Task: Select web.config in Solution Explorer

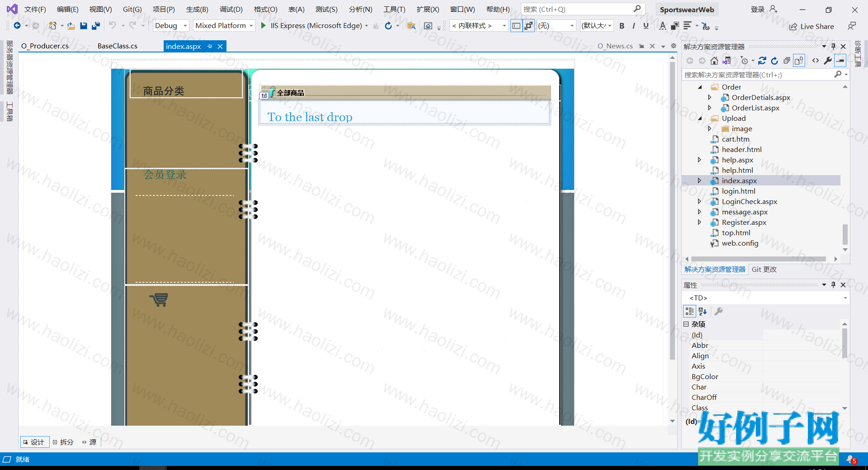Action: [x=740, y=243]
